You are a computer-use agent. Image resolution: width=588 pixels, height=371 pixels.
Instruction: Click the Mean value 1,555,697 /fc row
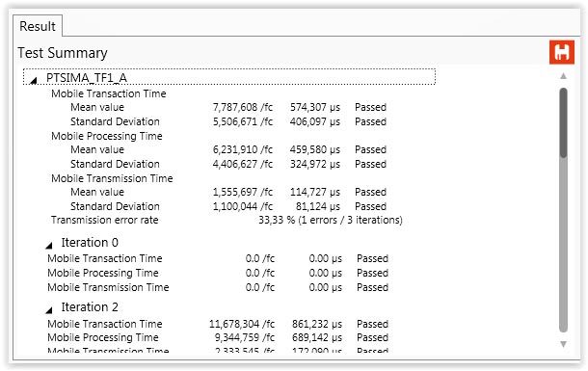228,192
